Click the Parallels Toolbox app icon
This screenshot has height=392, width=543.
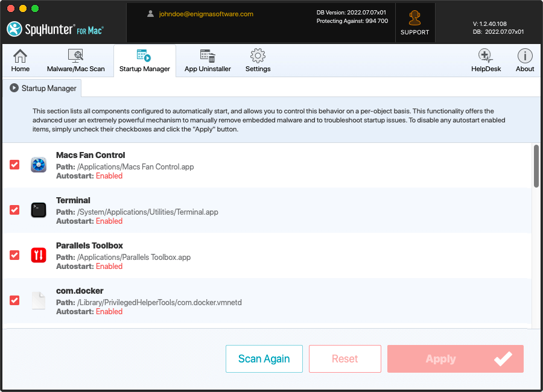[39, 255]
